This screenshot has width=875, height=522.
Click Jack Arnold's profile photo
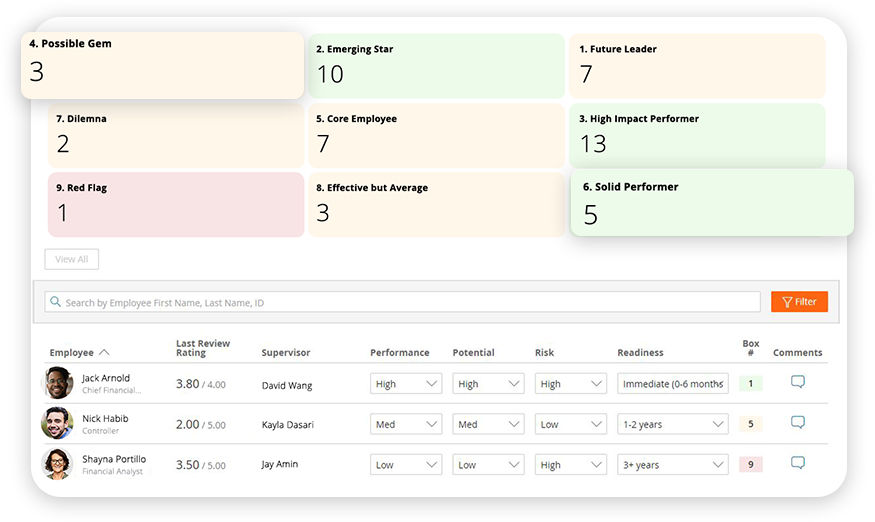point(57,383)
